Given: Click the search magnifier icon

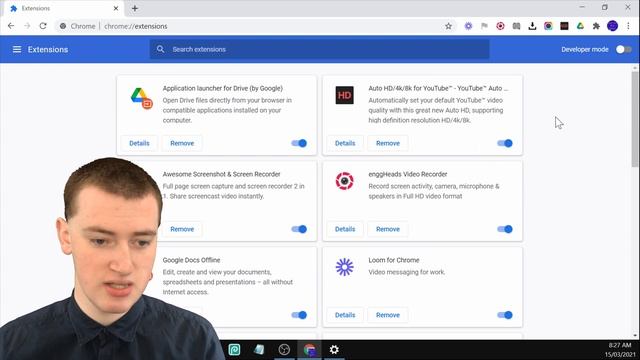Looking at the screenshot, I should coord(160,49).
